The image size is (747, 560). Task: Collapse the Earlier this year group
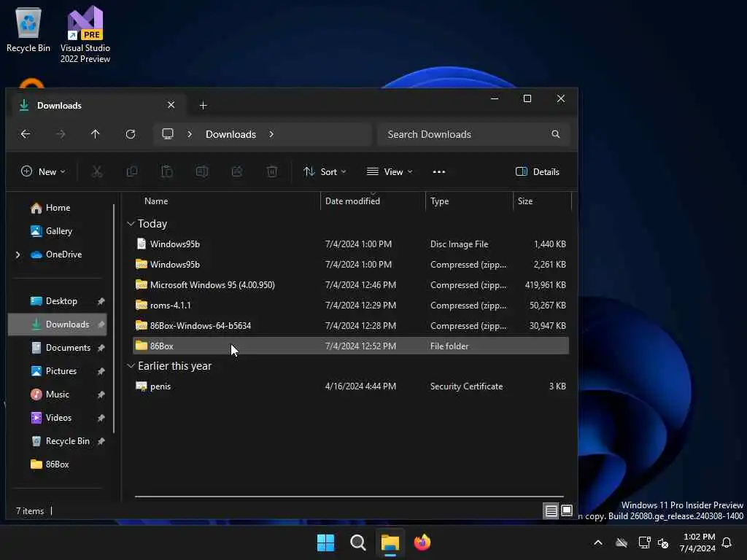click(131, 366)
